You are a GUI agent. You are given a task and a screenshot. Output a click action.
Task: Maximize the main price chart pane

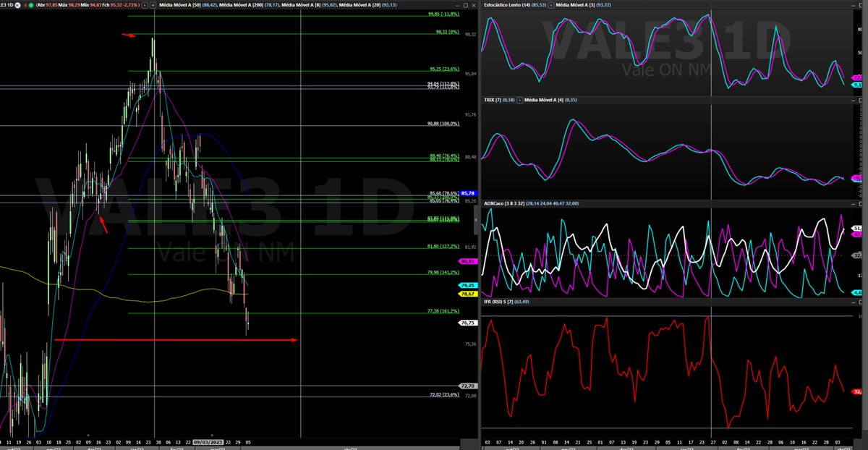465,4
